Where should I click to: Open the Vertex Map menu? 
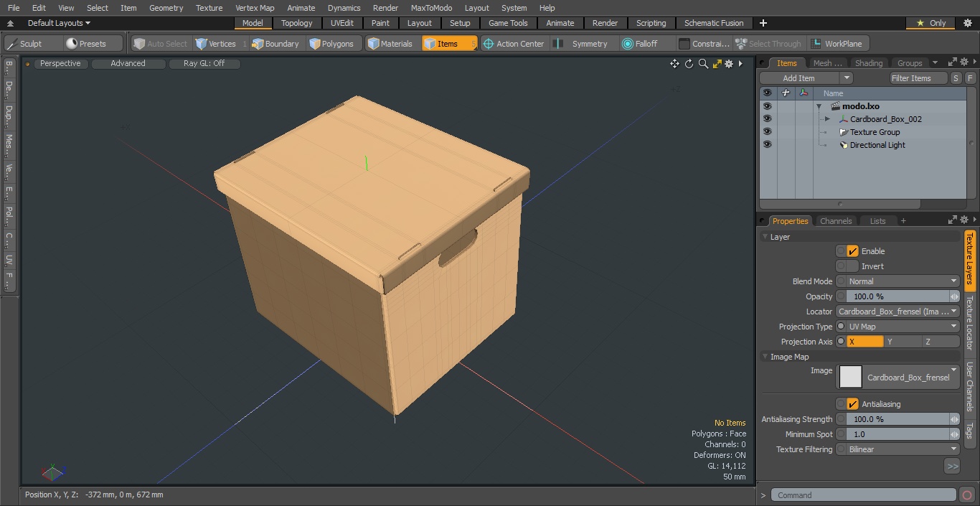(255, 8)
